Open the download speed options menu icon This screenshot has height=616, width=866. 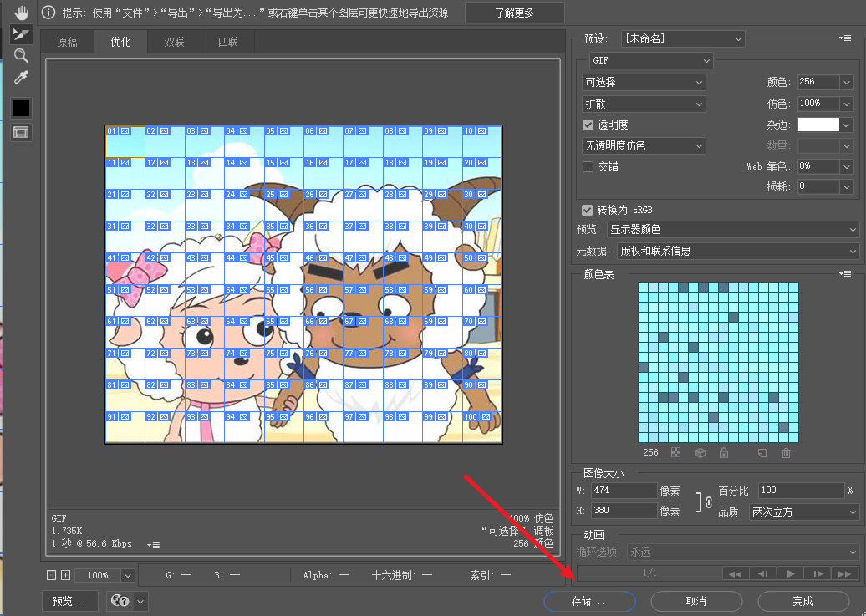154,545
